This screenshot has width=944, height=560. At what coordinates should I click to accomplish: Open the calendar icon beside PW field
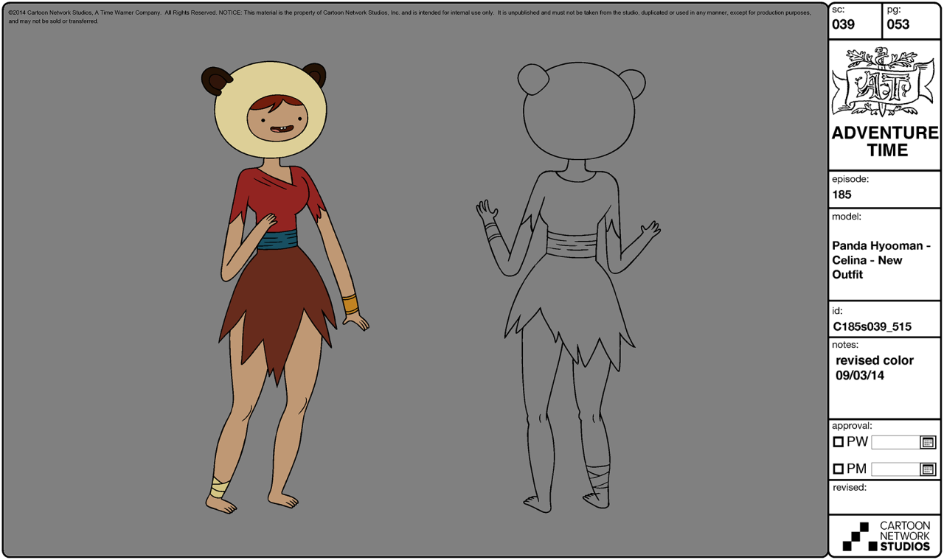pyautogui.click(x=928, y=442)
